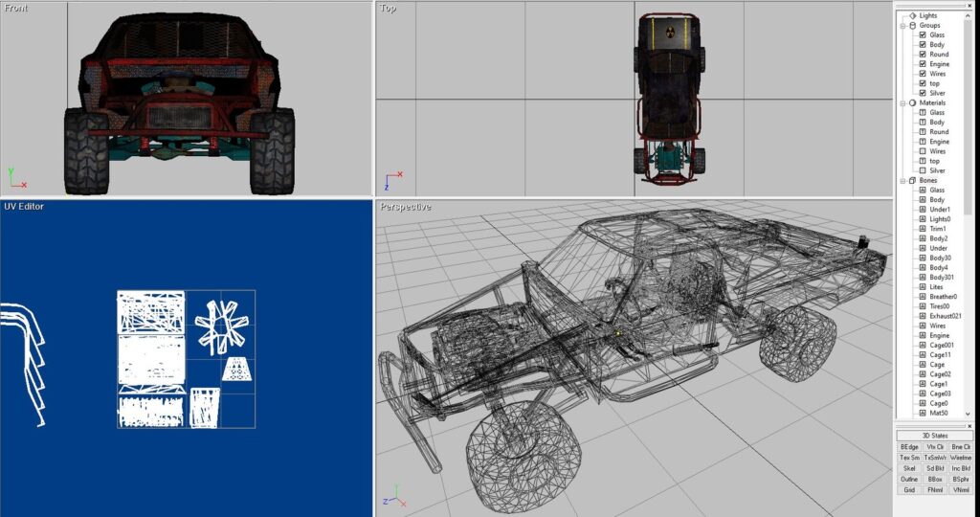Image resolution: width=980 pixels, height=517 pixels.
Task: Click the Materials sphere icon
Action: pyautogui.click(x=912, y=102)
